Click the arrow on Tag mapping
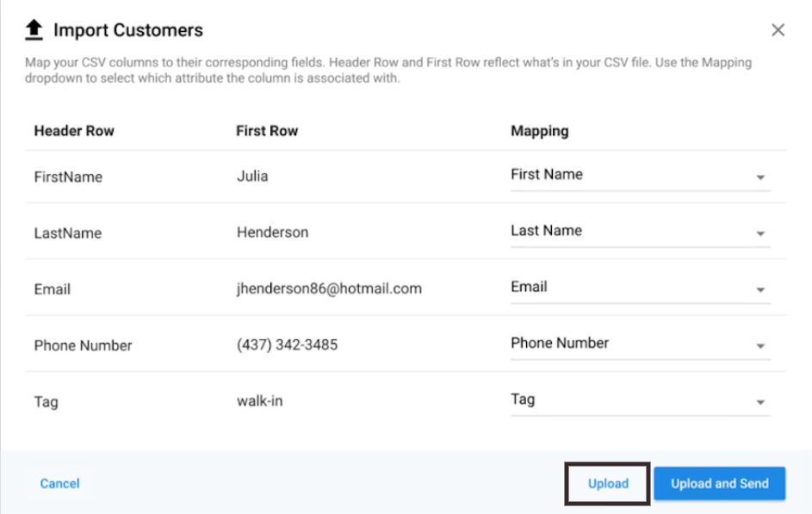This screenshot has width=812, height=514. coord(760,402)
